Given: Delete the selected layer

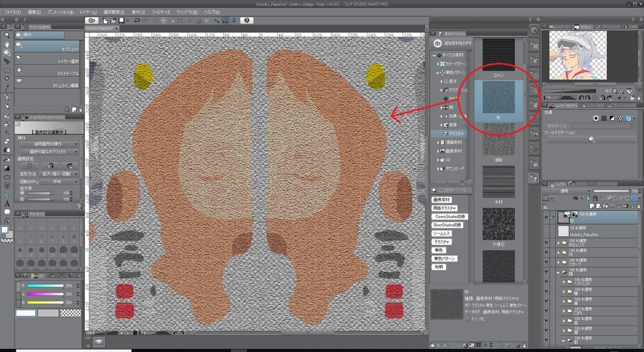Looking at the screenshot, I should [638, 206].
